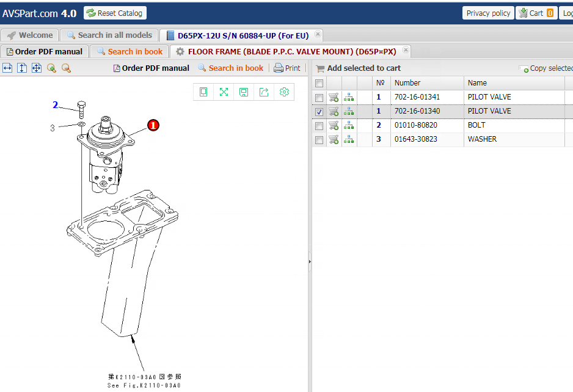573x392 pixels.
Task: Click Add selected to cart
Action: [358, 68]
